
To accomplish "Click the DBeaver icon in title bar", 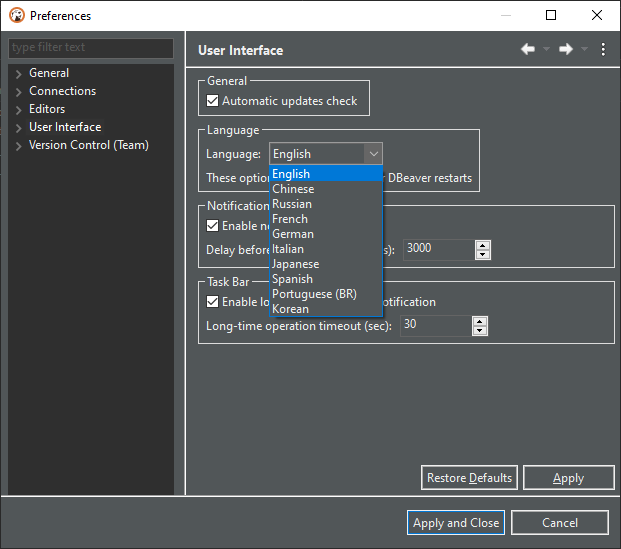I will pos(16,16).
